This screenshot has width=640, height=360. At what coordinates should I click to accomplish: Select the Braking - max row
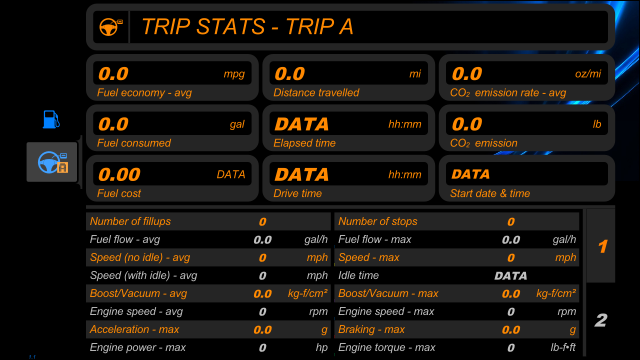click(457, 329)
